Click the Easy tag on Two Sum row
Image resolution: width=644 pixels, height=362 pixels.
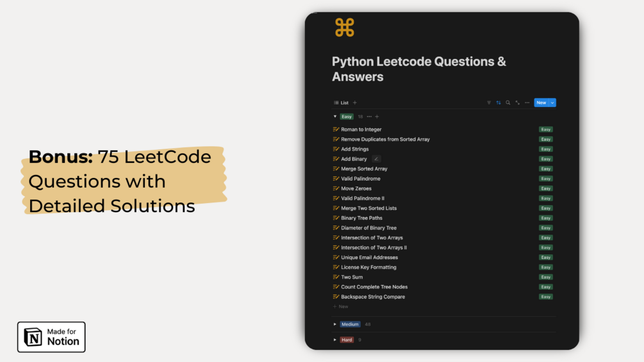coord(545,277)
